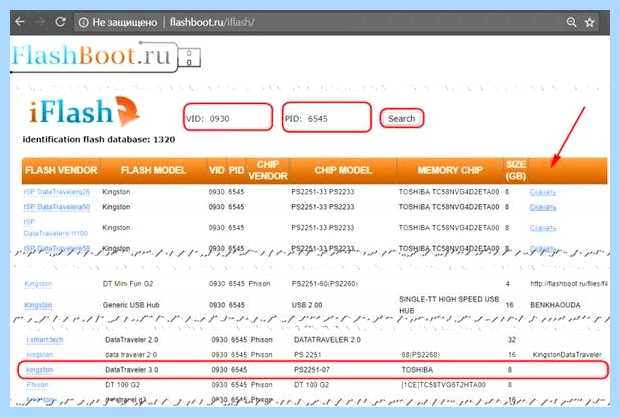Select the MEMORY CHIP column header
620x417 pixels.
pos(450,170)
